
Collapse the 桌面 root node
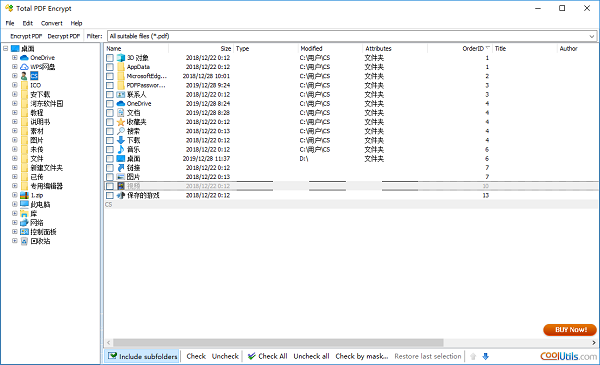[x=5, y=49]
